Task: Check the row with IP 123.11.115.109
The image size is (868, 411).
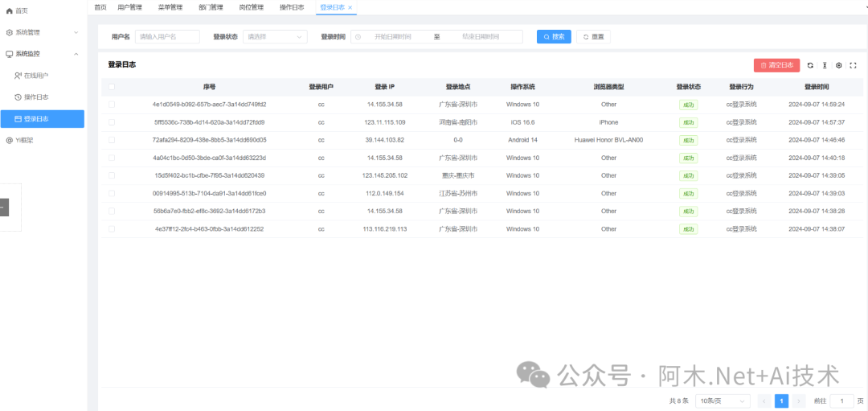Action: point(112,122)
